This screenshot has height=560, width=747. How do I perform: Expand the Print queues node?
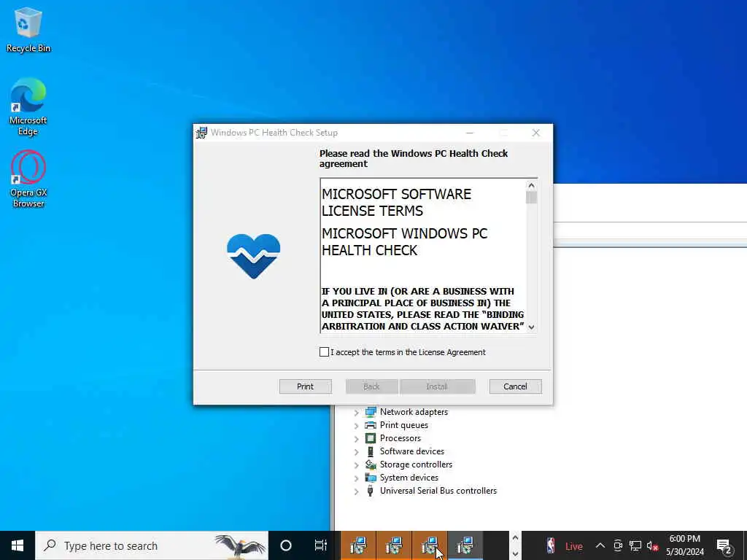coord(356,426)
